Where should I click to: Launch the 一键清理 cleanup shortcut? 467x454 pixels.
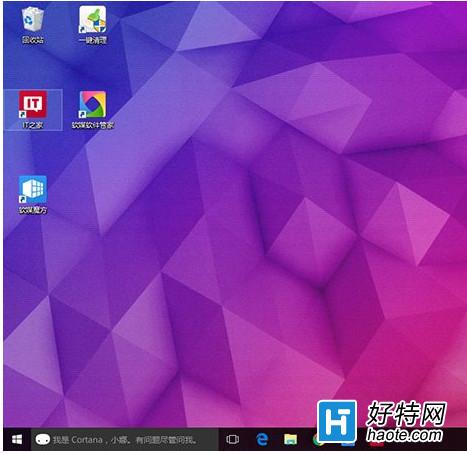pyautogui.click(x=93, y=25)
